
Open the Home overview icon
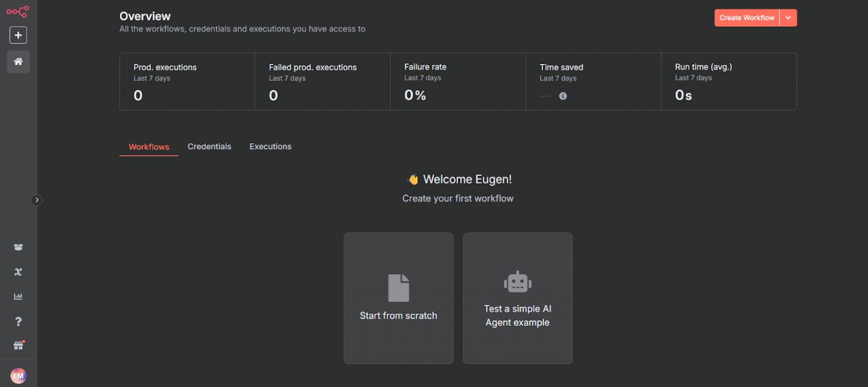pyautogui.click(x=18, y=62)
